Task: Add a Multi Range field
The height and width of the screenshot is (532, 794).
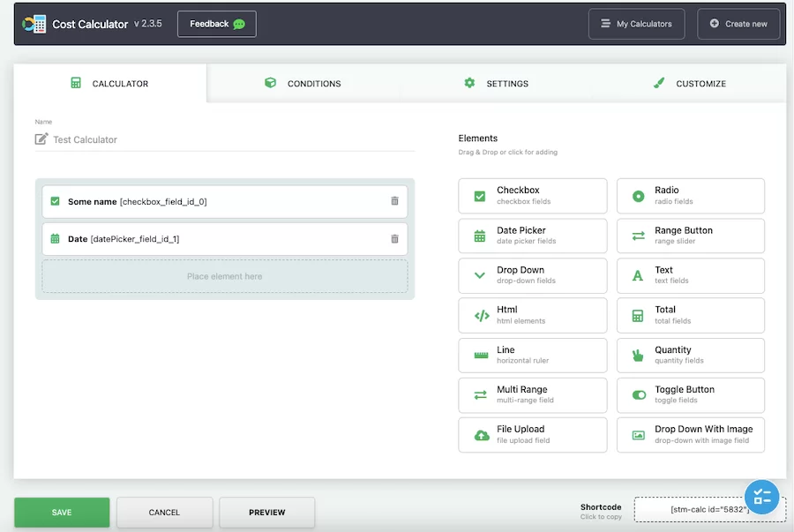Action: (532, 394)
